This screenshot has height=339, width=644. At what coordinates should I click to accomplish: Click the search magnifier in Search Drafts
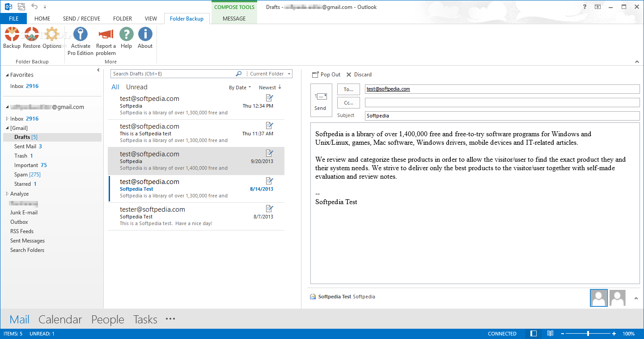point(239,74)
